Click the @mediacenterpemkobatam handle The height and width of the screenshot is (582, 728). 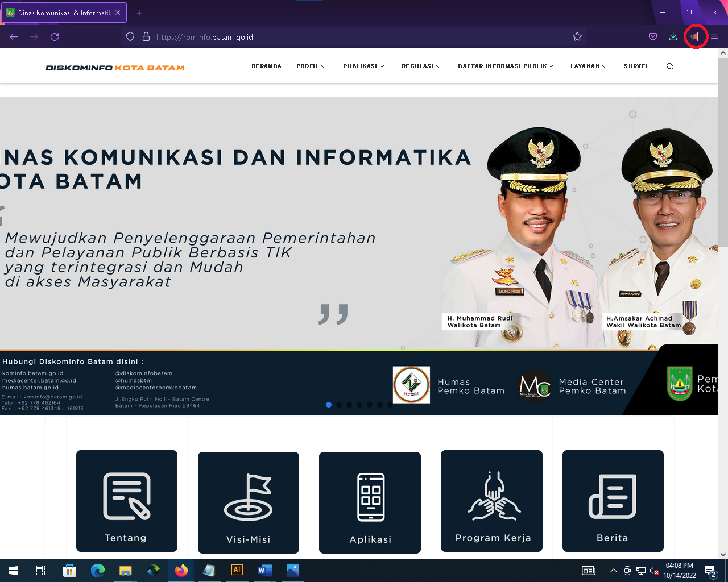coord(156,388)
